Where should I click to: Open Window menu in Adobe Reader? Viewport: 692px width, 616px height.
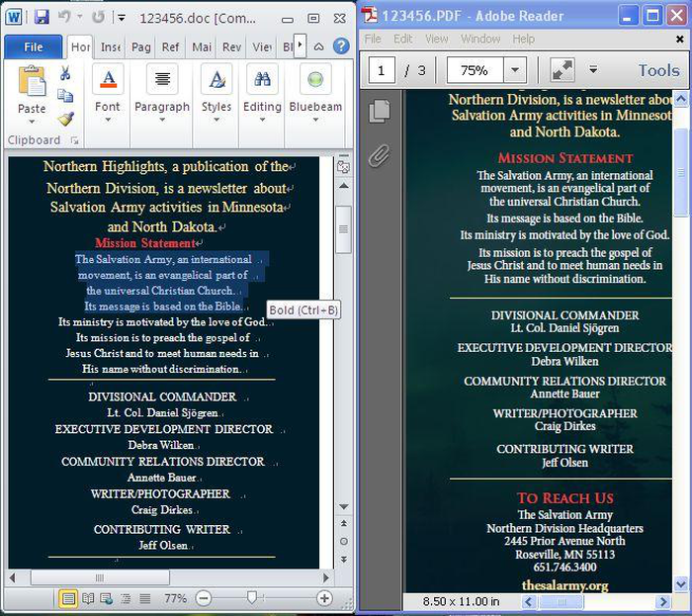click(x=480, y=40)
